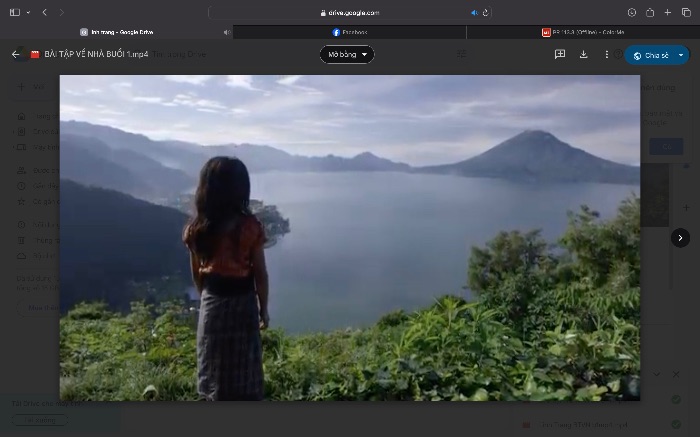The height and width of the screenshot is (437, 700).
Task: Toggle the Safari sidebar icon
Action: click(x=15, y=12)
